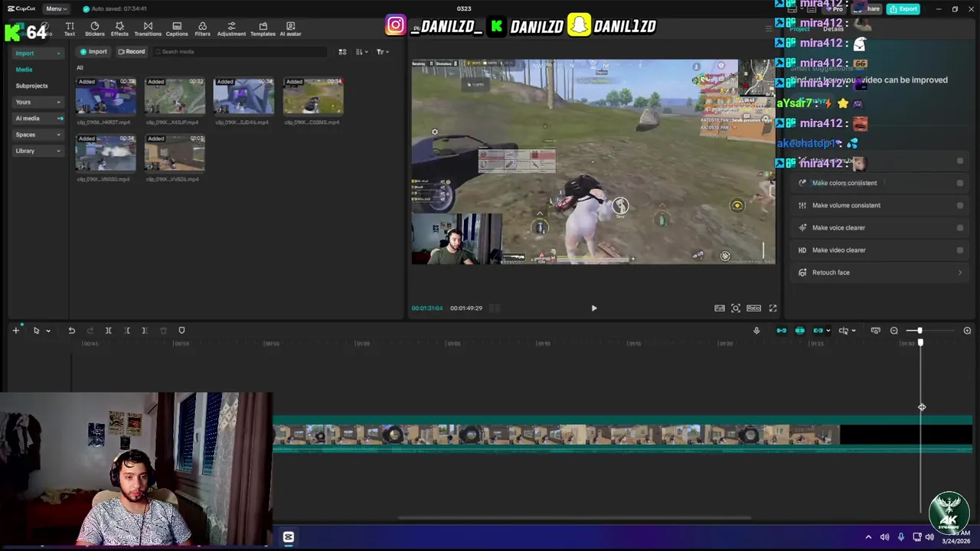Delete left of playhead trim icon

[126, 331]
